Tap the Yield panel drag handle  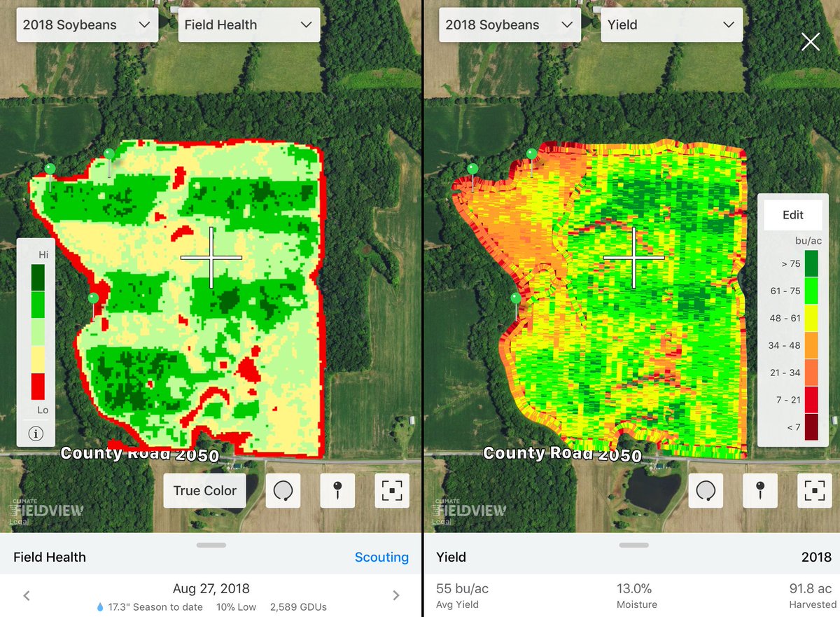pyautogui.click(x=633, y=544)
